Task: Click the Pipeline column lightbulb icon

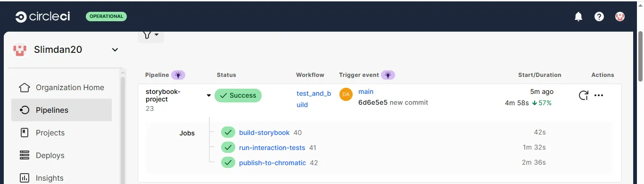Action: coord(178,75)
